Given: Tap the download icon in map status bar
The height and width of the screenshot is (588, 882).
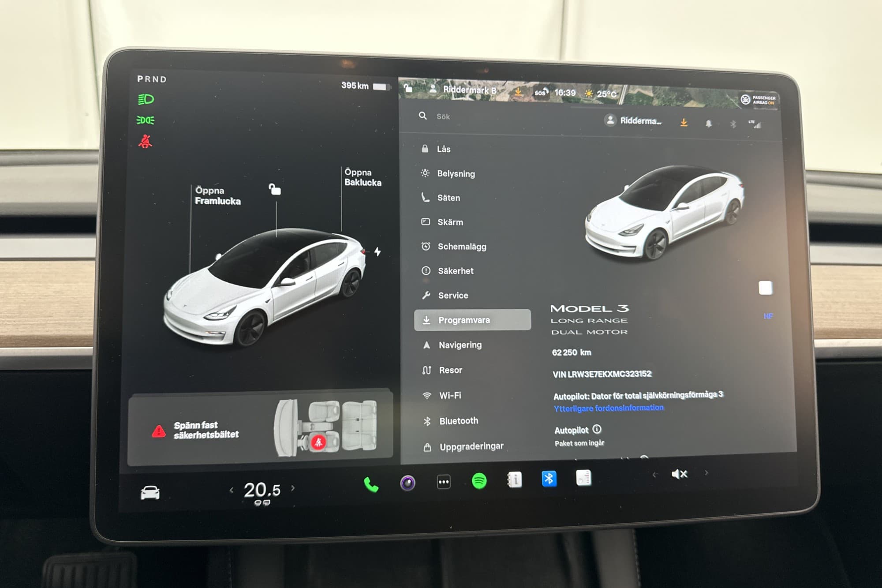Looking at the screenshot, I should click(x=518, y=91).
